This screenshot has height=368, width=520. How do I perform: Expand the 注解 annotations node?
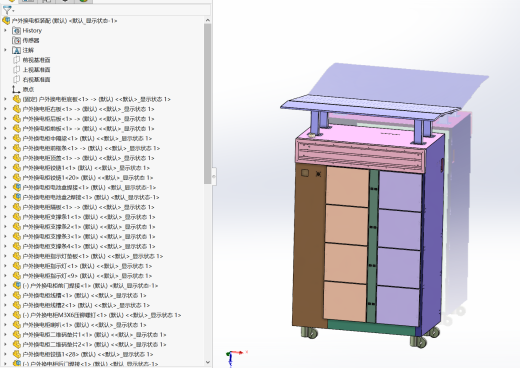5,50
